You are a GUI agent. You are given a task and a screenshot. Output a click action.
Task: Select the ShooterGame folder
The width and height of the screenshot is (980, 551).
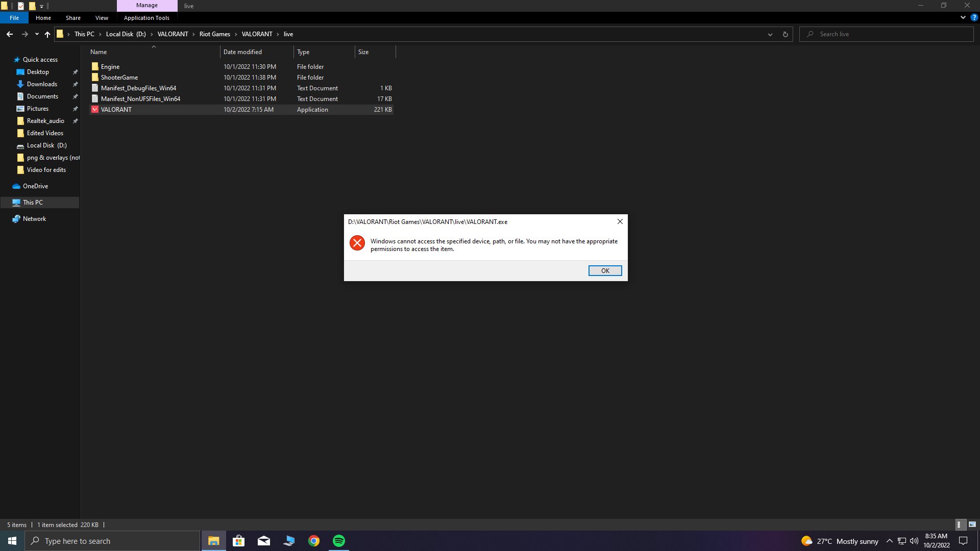241,78
